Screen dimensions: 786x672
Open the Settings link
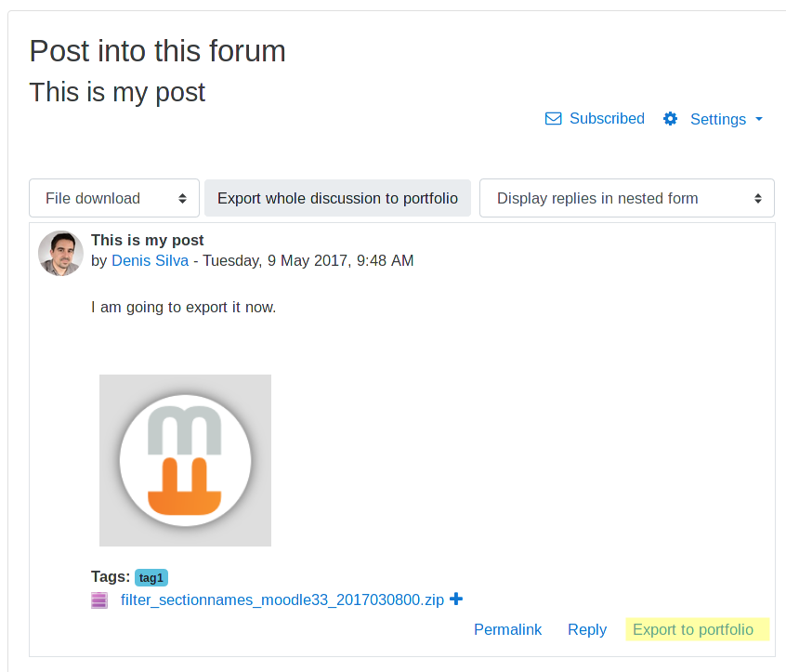click(x=718, y=119)
